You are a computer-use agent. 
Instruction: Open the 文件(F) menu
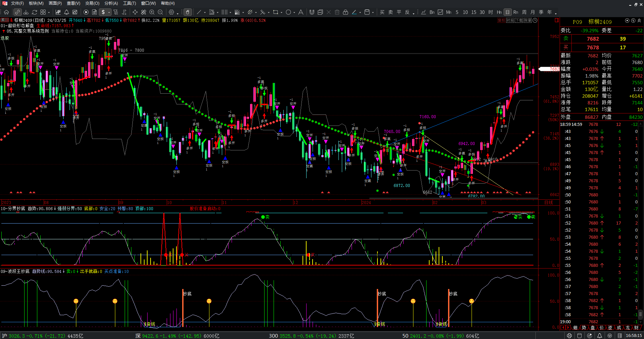coord(17,3)
